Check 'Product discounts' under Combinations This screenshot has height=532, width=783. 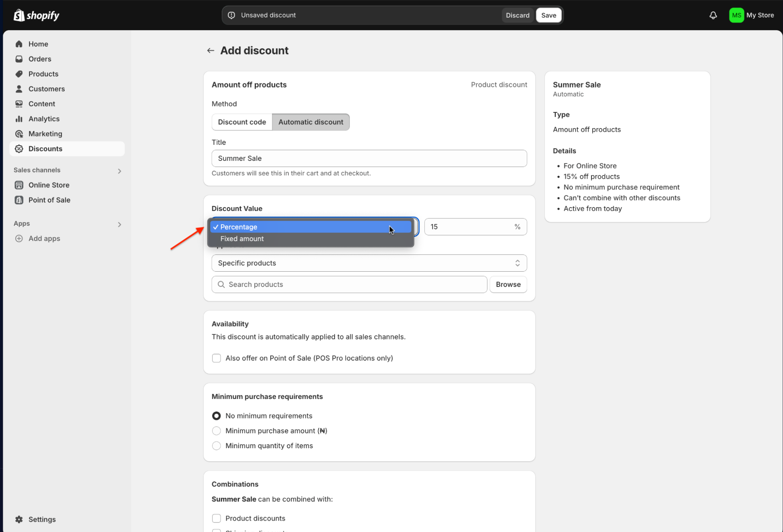(x=216, y=518)
